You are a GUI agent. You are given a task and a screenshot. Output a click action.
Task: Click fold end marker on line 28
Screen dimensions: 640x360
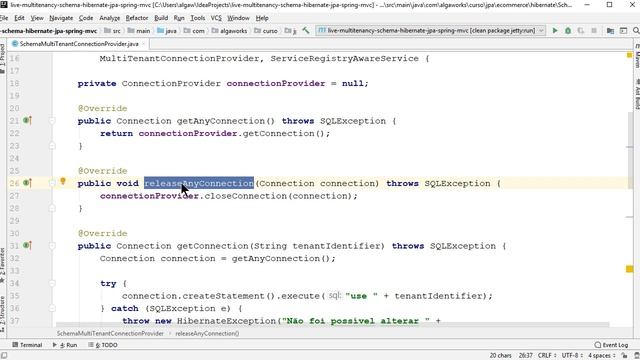coord(52,208)
